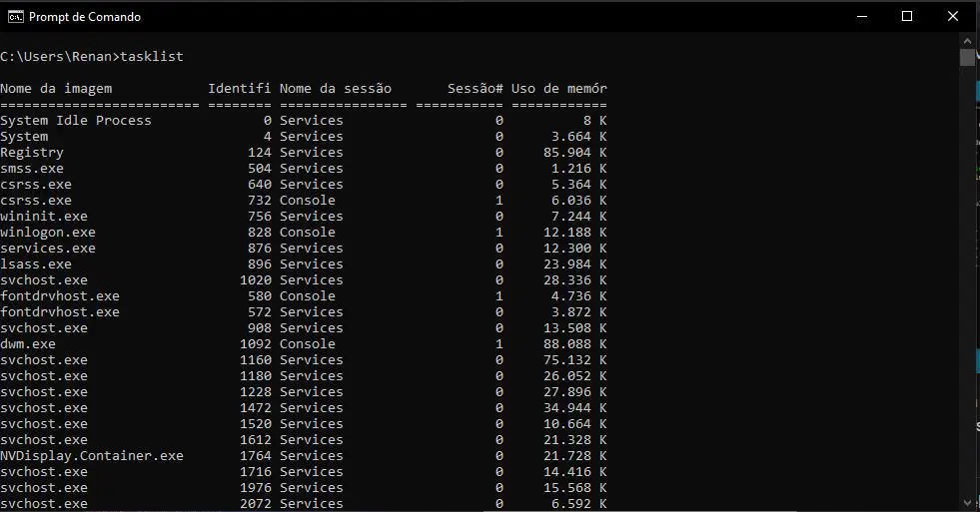980x512 pixels.
Task: Click memory value 23.984 K
Action: [x=575, y=264]
